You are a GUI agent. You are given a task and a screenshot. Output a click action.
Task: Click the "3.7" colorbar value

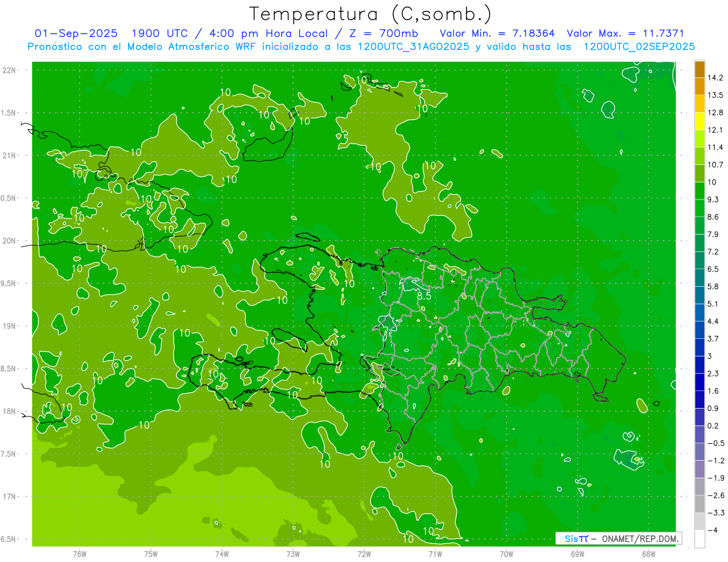click(713, 338)
